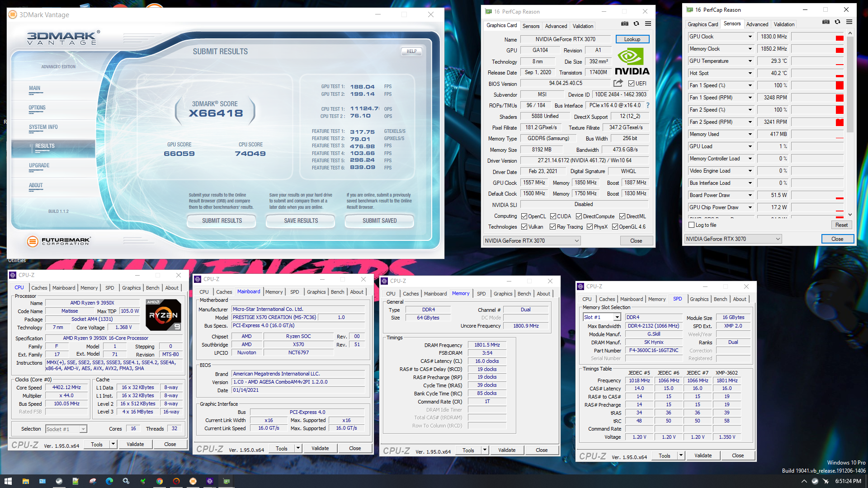Open Google Chrome from taskbar

pyautogui.click(x=160, y=481)
